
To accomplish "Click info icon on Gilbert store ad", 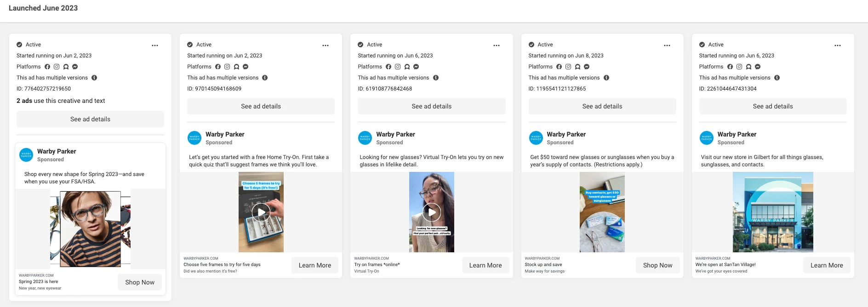I will coord(777,78).
